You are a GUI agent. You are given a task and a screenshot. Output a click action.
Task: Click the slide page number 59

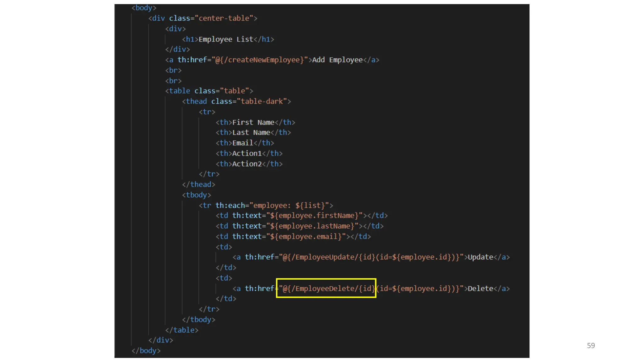point(591,346)
